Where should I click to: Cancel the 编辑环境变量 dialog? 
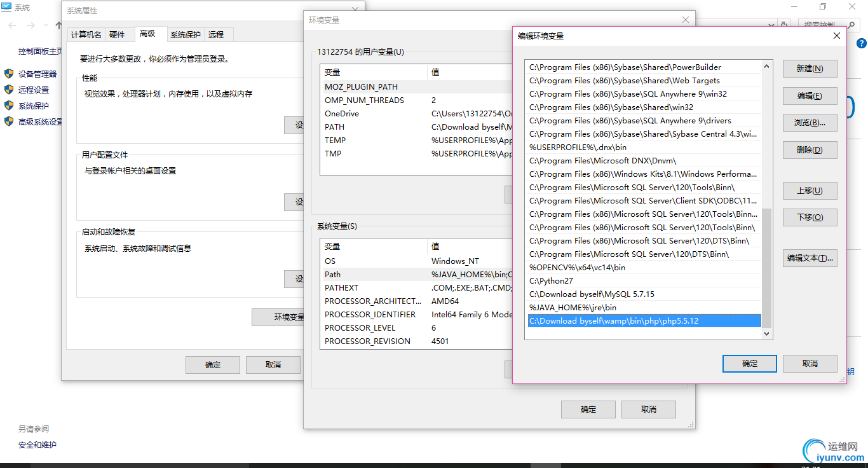pos(810,364)
